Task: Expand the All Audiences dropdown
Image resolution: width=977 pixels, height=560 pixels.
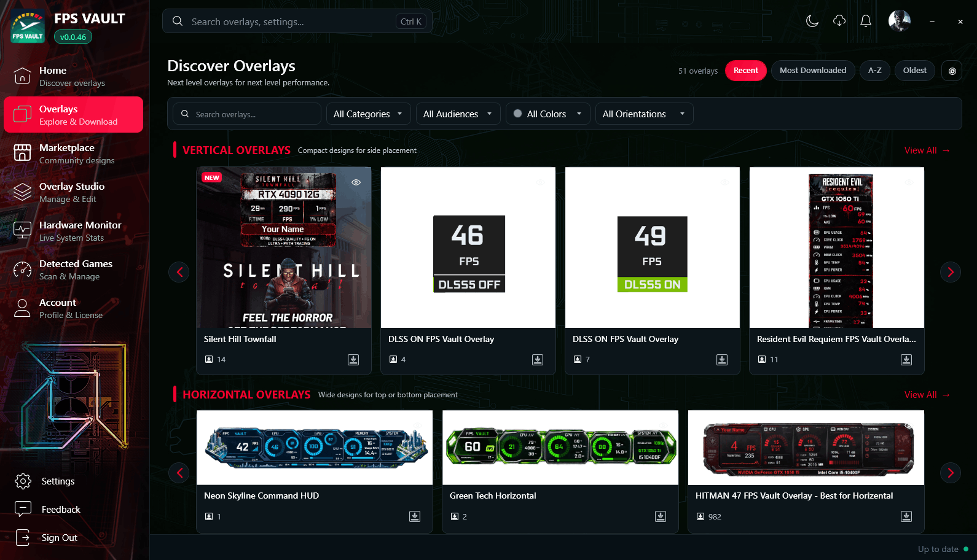Action: tap(458, 114)
